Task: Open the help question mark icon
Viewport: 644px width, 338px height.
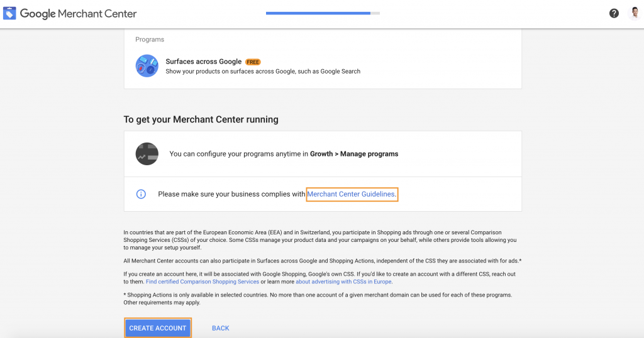Action: 614,14
